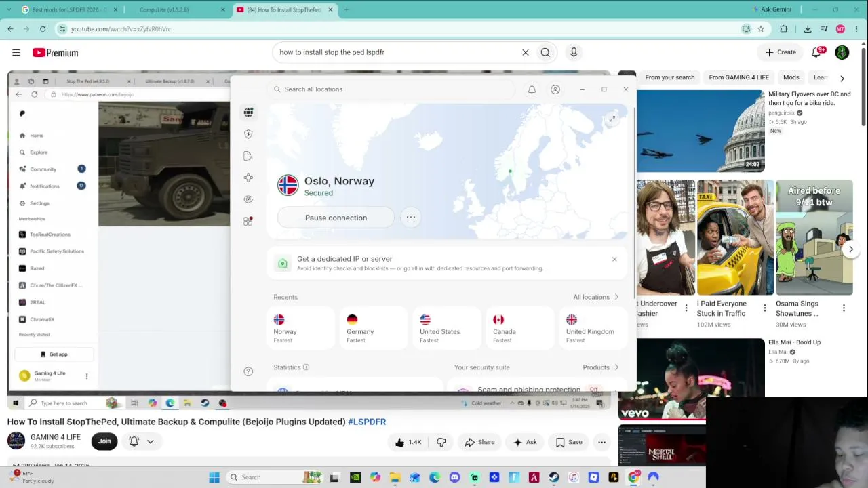Screen dimensions: 868x488
Task: Open the Osama Sings Showtunes short
Action: click(814, 237)
